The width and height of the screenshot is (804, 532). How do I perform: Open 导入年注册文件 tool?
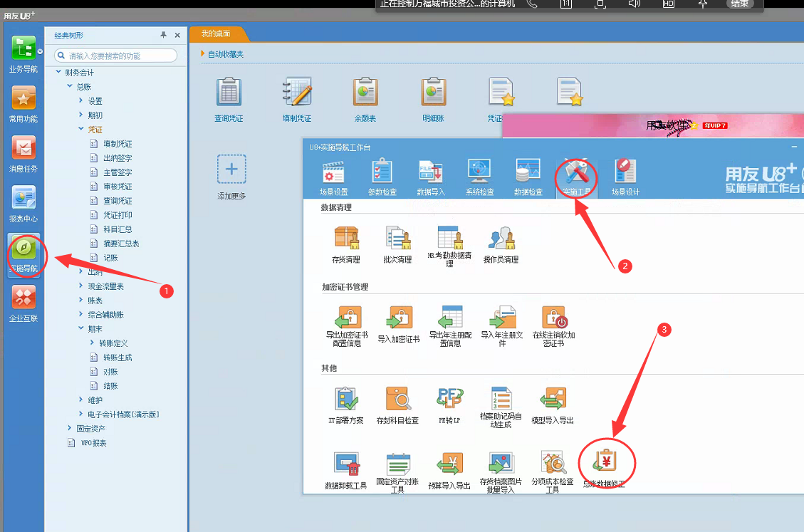(502, 326)
